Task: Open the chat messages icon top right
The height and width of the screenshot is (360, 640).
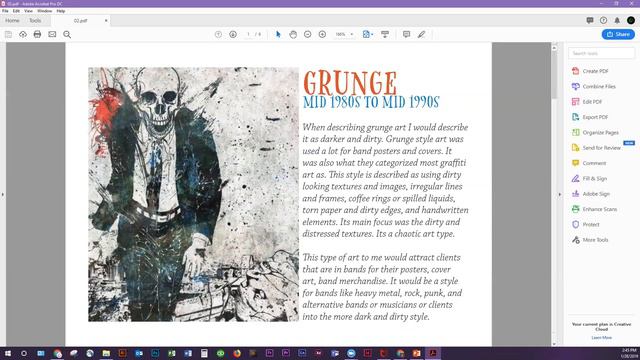Action: pyautogui.click(x=590, y=20)
